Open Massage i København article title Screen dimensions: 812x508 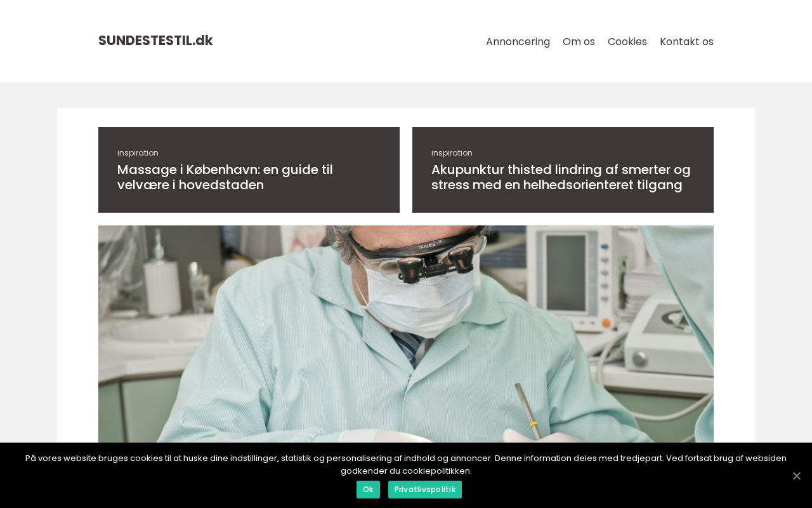[x=225, y=177]
